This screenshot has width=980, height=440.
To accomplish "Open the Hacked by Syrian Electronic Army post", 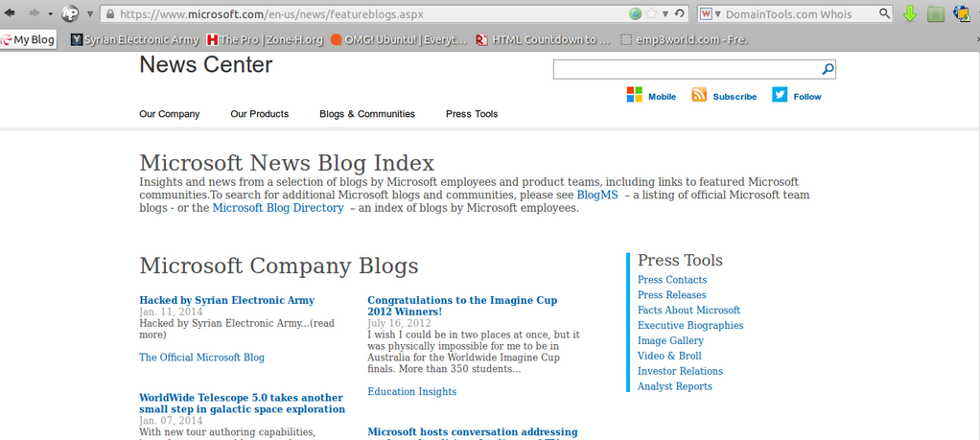I will point(227,300).
